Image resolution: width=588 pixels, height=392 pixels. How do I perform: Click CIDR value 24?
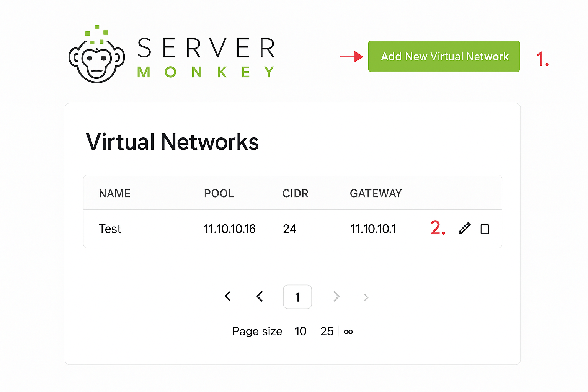[289, 229]
